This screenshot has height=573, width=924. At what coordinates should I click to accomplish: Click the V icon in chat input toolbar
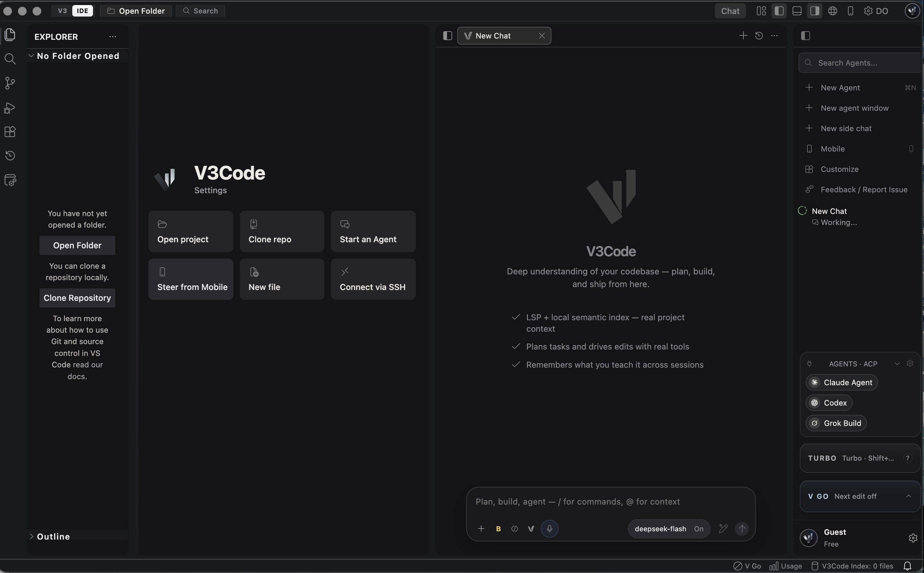(x=531, y=529)
